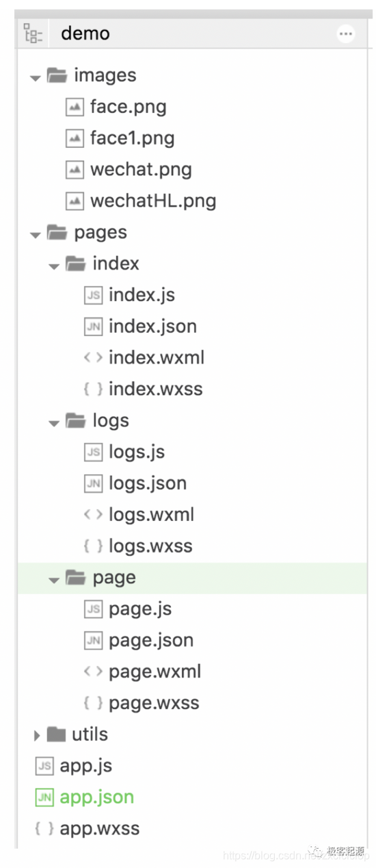The image size is (376, 868).
Task: Click the JN icon beside logs.json
Action: (93, 483)
